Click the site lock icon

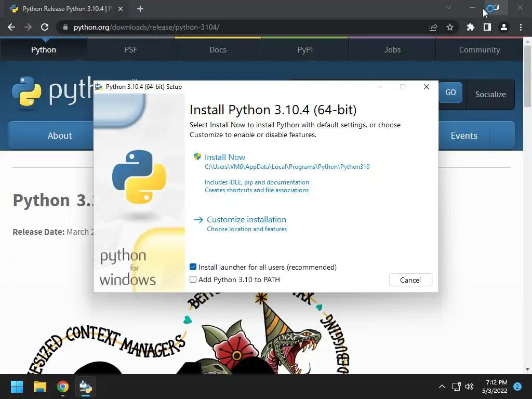(65, 27)
